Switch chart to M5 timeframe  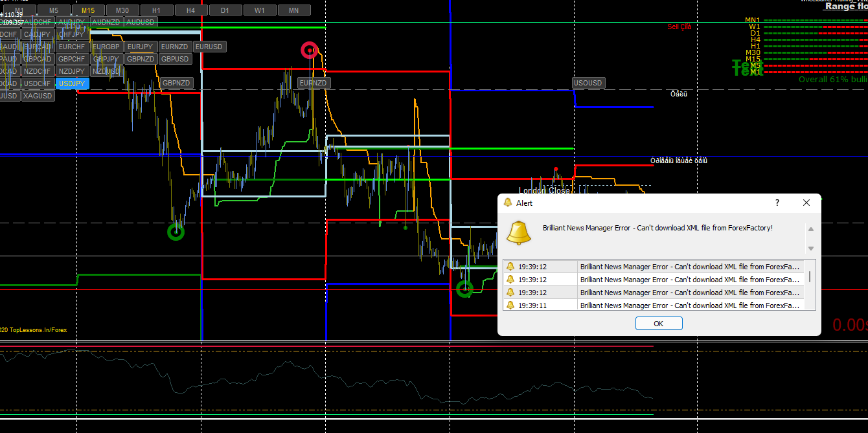[54, 10]
